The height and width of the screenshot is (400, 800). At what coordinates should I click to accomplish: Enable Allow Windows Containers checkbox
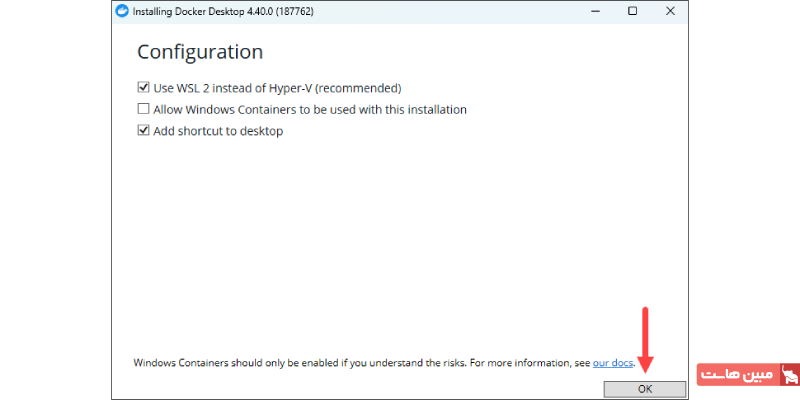click(143, 109)
